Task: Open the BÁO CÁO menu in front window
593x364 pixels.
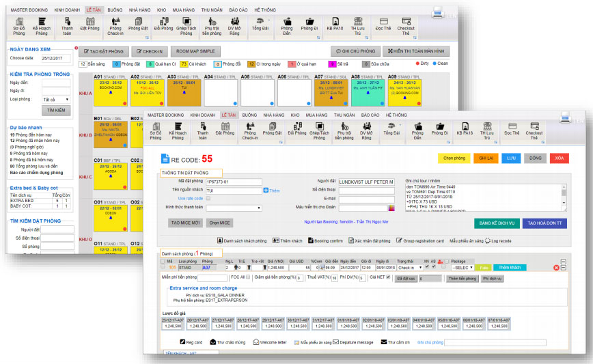Action: pos(370,115)
